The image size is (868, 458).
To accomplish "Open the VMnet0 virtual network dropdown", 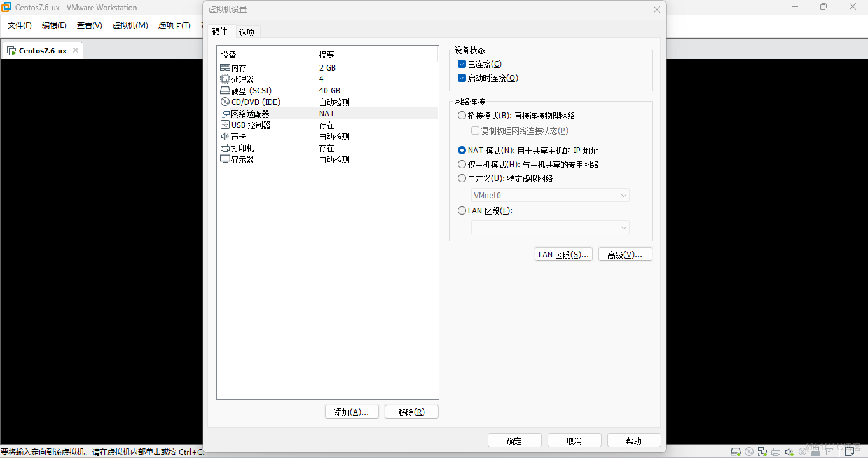I will point(550,196).
